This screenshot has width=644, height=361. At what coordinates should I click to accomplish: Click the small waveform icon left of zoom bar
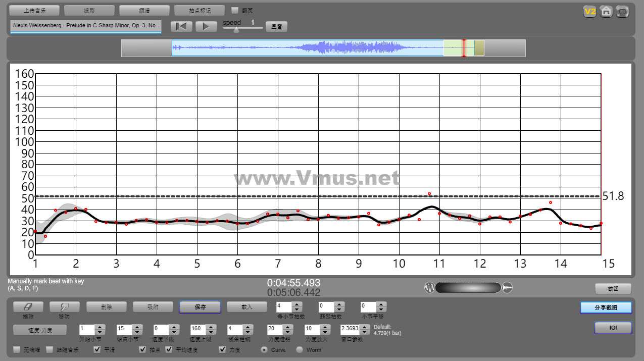pyautogui.click(x=429, y=288)
